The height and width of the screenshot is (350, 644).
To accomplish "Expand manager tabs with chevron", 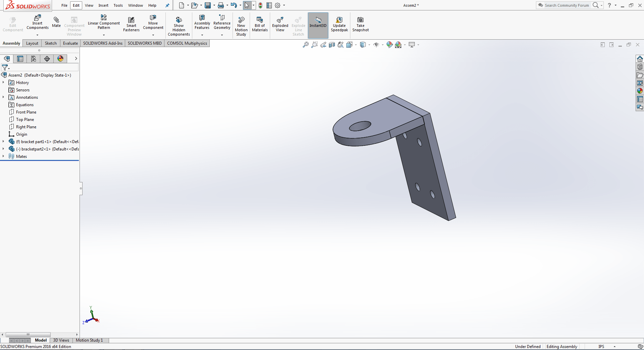I will coord(76,58).
